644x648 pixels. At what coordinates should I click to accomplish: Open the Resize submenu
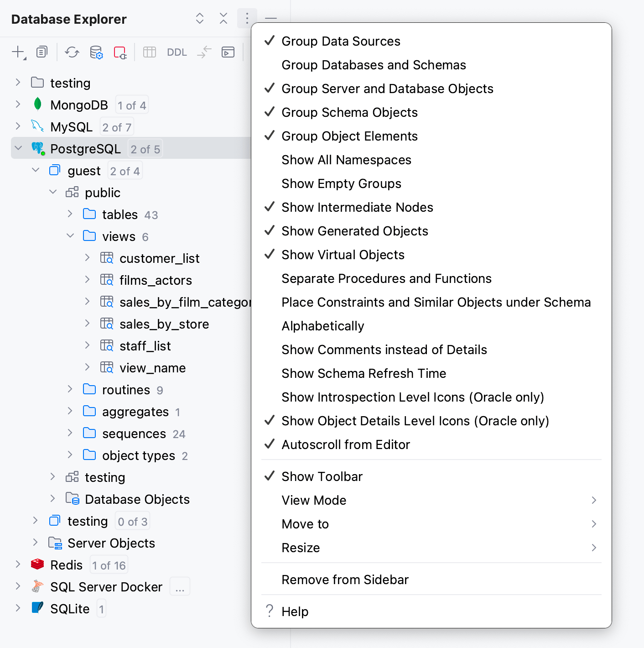pyautogui.click(x=431, y=548)
